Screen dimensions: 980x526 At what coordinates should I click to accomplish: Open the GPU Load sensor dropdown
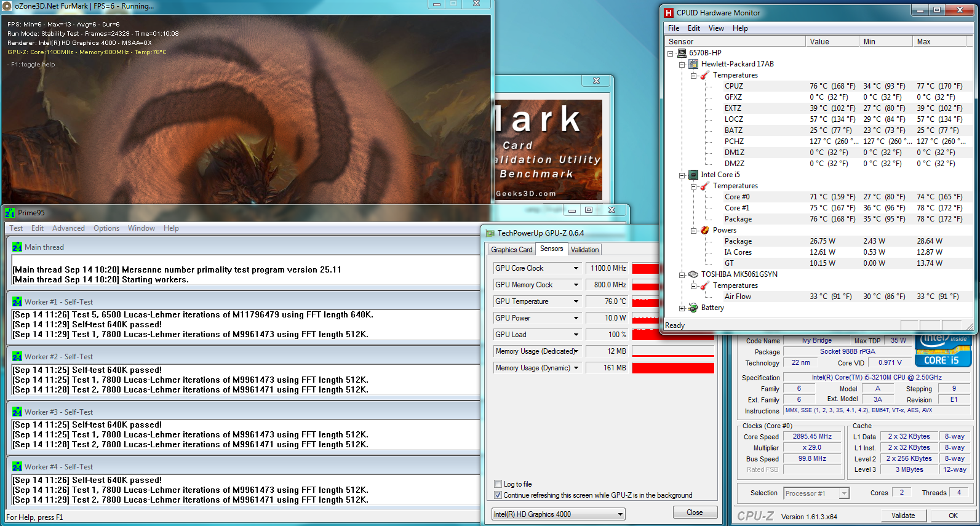click(576, 335)
